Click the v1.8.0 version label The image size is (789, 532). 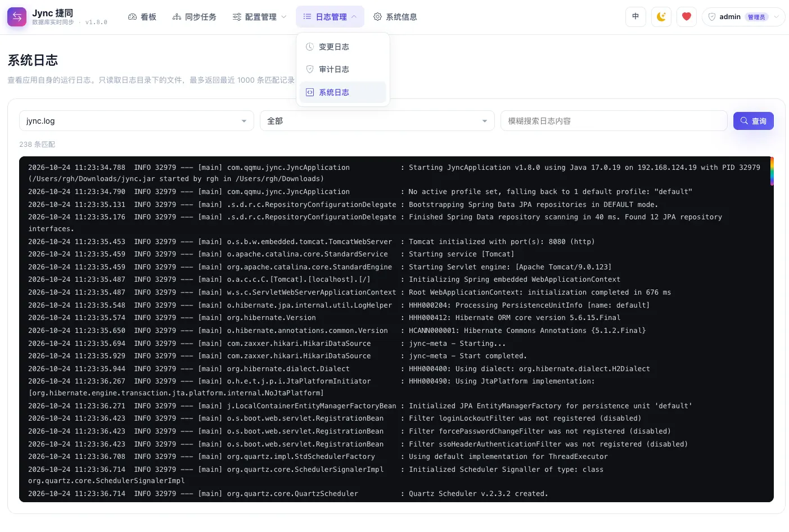pos(96,22)
